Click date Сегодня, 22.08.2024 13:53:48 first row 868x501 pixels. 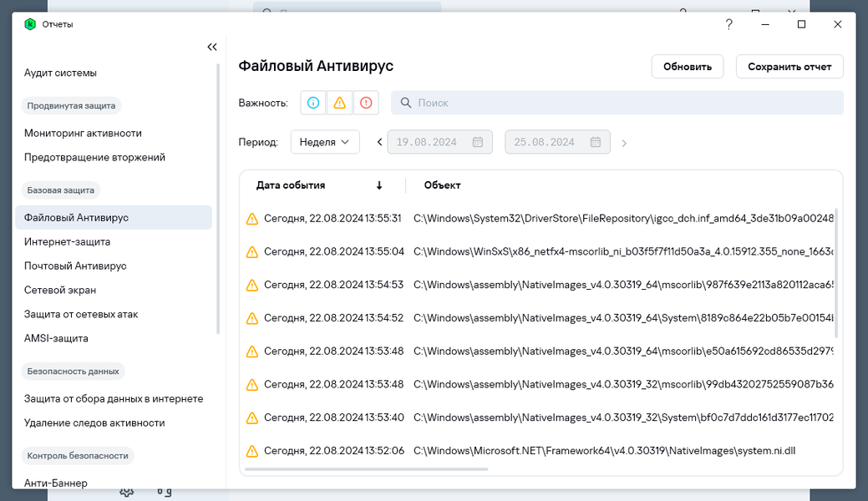[334, 352]
